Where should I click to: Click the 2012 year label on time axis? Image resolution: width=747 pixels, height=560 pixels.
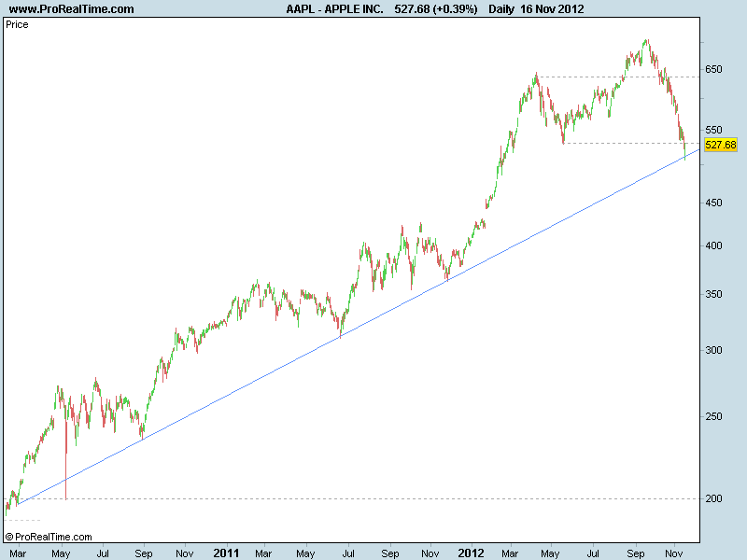tap(471, 553)
